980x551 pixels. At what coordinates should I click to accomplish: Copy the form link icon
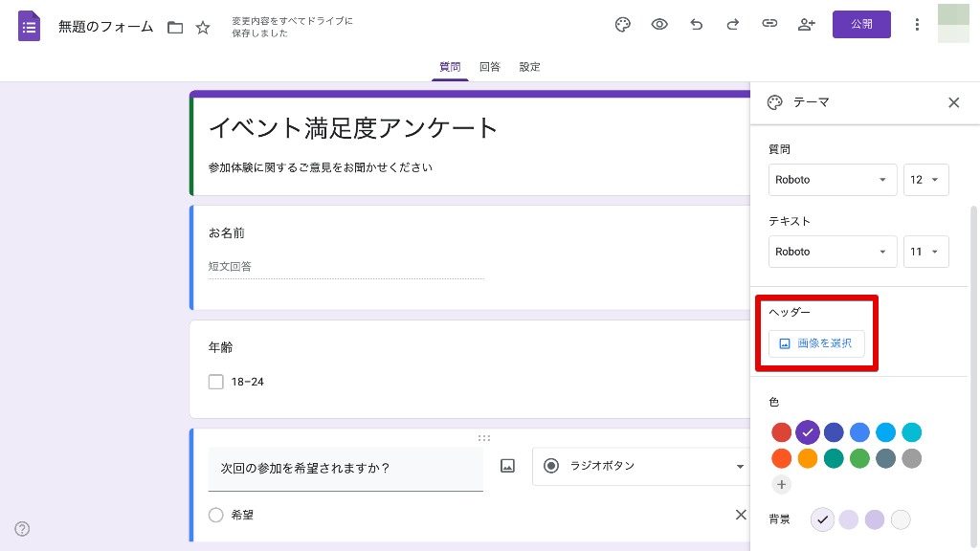point(769,25)
